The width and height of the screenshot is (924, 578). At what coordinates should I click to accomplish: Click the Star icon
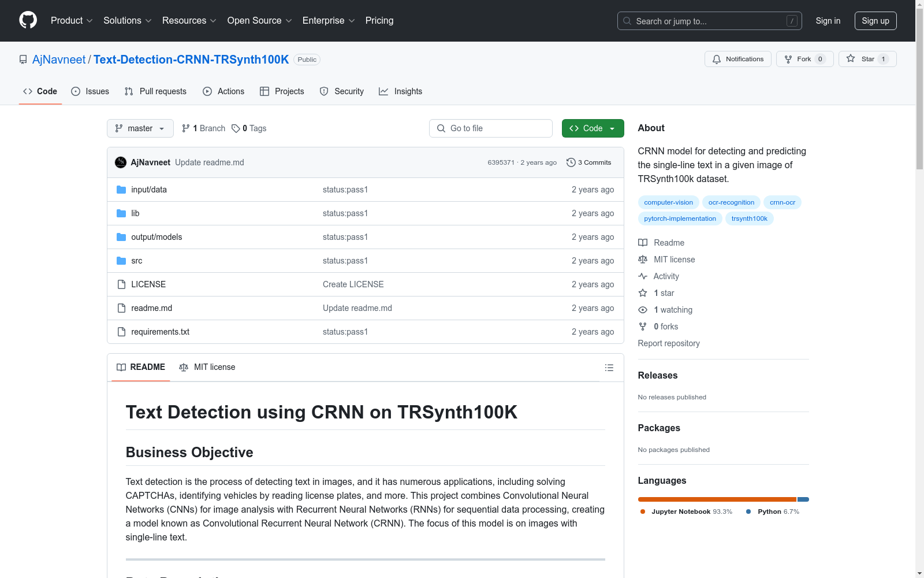point(851,58)
